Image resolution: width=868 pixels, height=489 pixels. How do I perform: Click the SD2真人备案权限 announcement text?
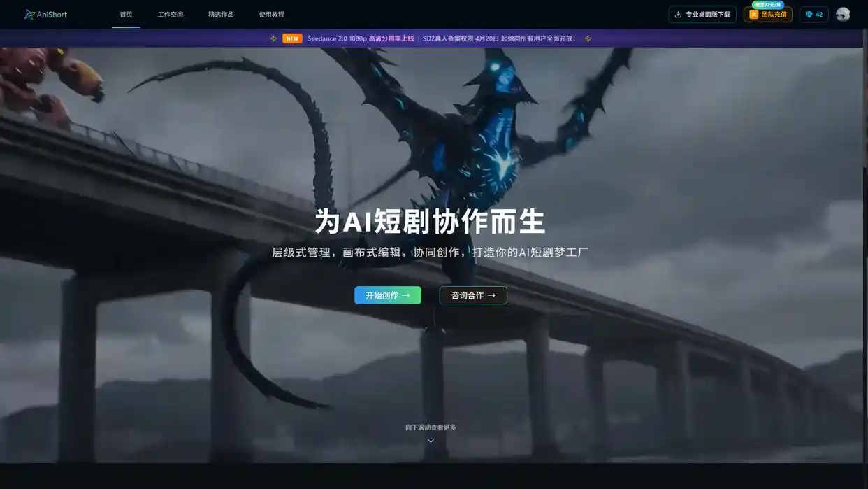point(499,38)
